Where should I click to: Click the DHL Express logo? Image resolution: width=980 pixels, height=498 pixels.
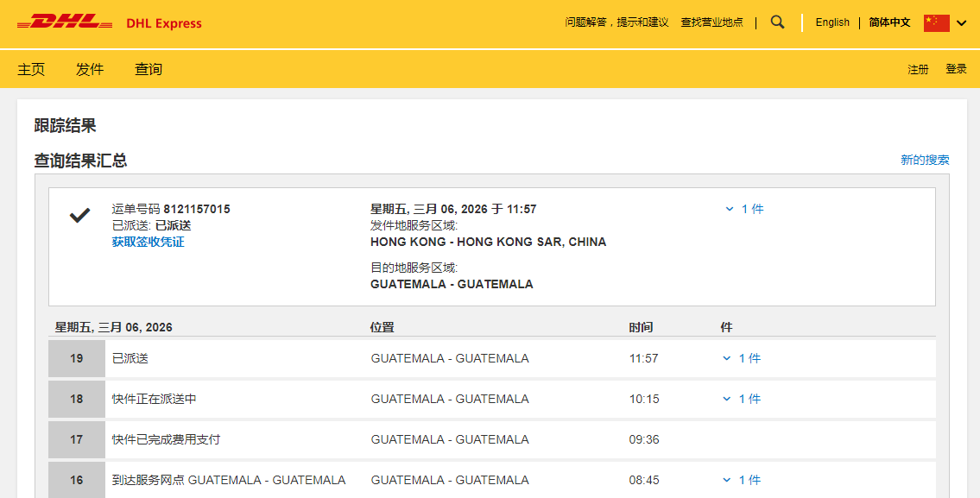pos(110,22)
